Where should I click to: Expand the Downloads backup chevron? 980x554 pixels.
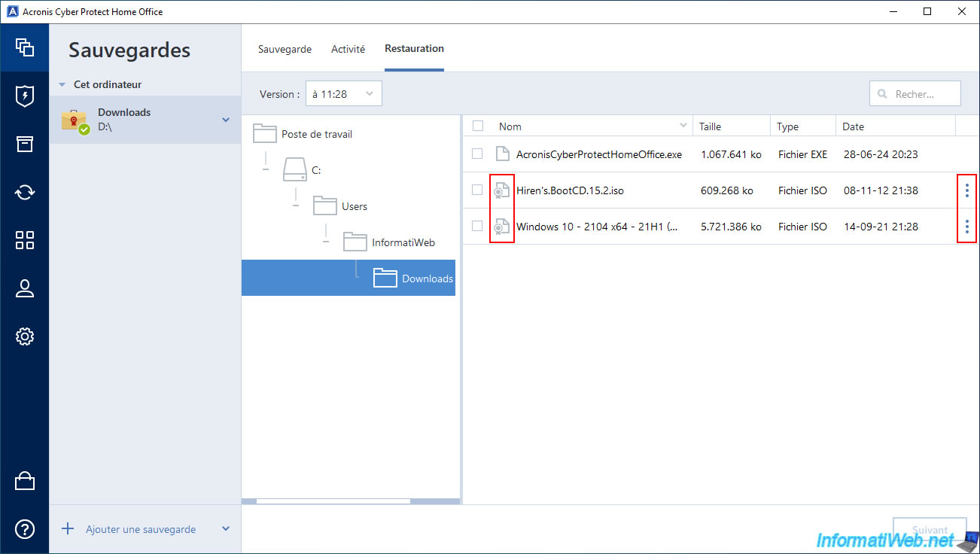point(226,120)
